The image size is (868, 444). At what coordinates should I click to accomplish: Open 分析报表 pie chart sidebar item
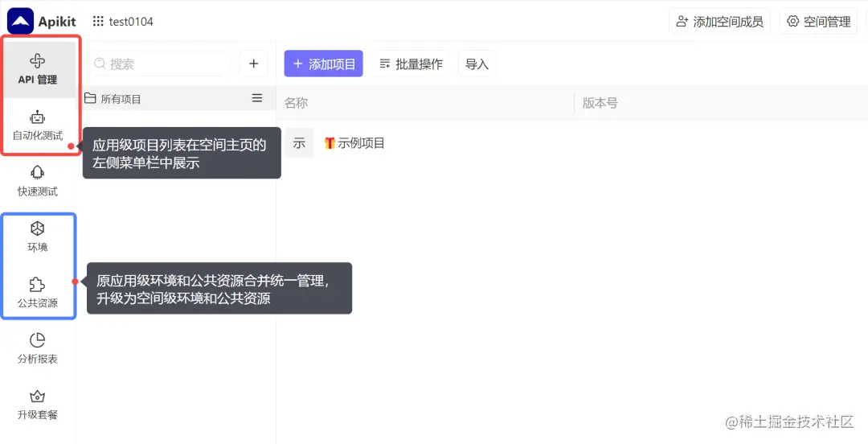pos(38,348)
